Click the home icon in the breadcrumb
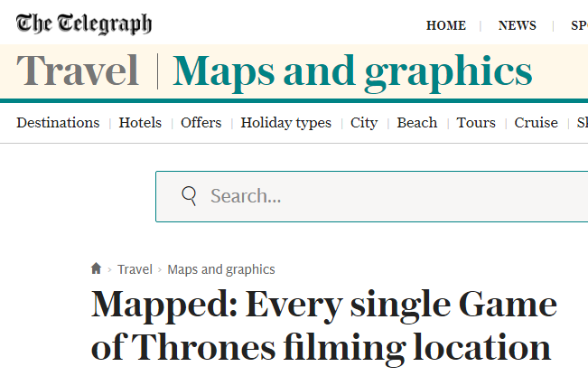The width and height of the screenshot is (588, 376). click(96, 268)
